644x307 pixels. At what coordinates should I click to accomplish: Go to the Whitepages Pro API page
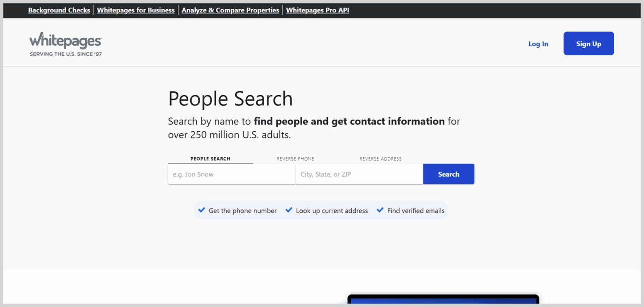[317, 10]
